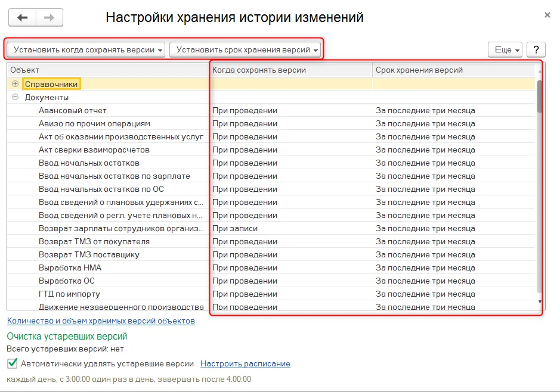
Task: Click the 'Объект' column header
Action: [108, 70]
